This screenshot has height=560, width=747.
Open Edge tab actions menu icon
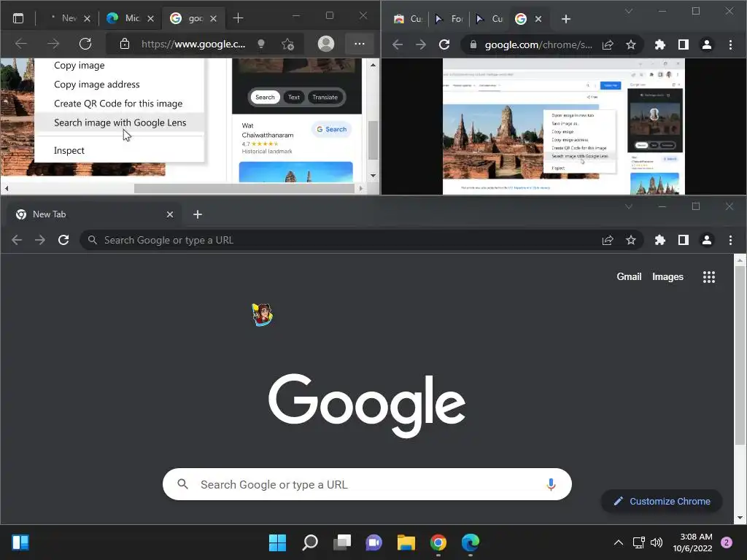pyautogui.click(x=18, y=18)
